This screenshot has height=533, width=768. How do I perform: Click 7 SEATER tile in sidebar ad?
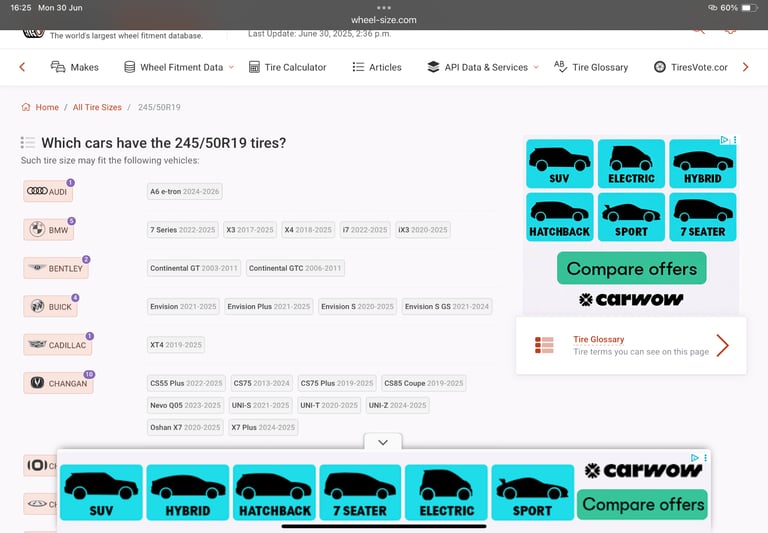702,217
